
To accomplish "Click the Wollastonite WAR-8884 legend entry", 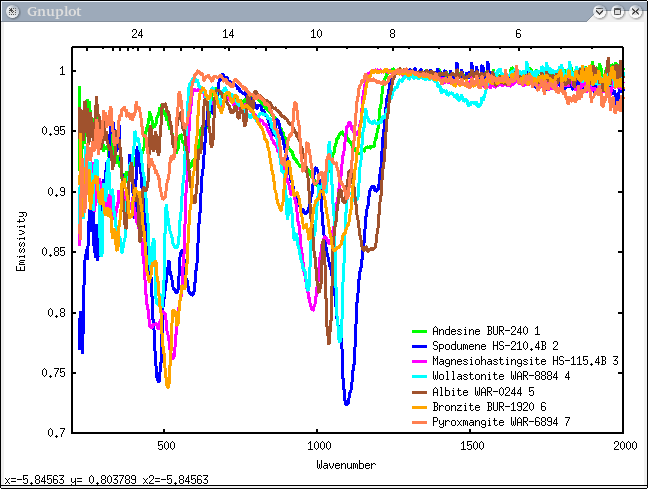I will tap(491, 376).
